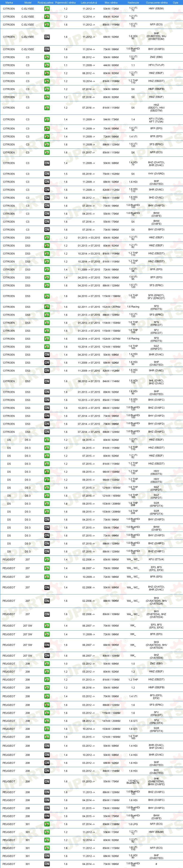Screen dimensions: 183x868
Task: Click the Pojemność silnika column header
Action: coord(65,2)
